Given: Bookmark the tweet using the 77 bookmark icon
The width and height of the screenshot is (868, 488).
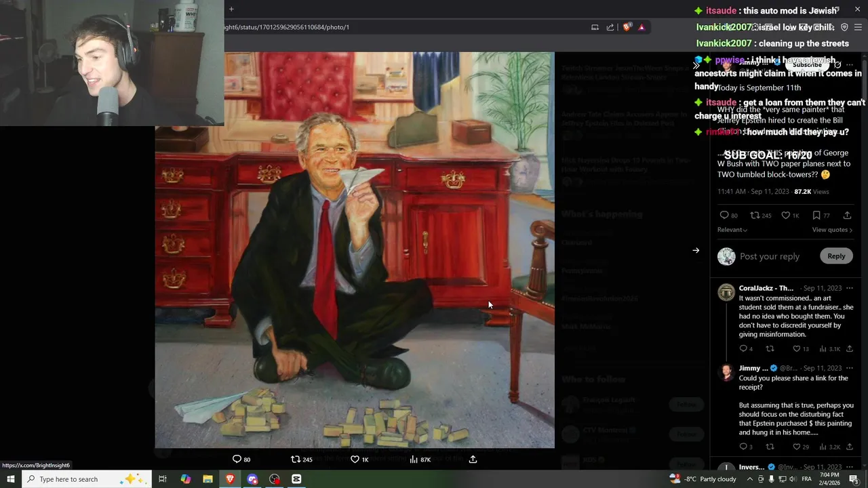Looking at the screenshot, I should [816, 216].
